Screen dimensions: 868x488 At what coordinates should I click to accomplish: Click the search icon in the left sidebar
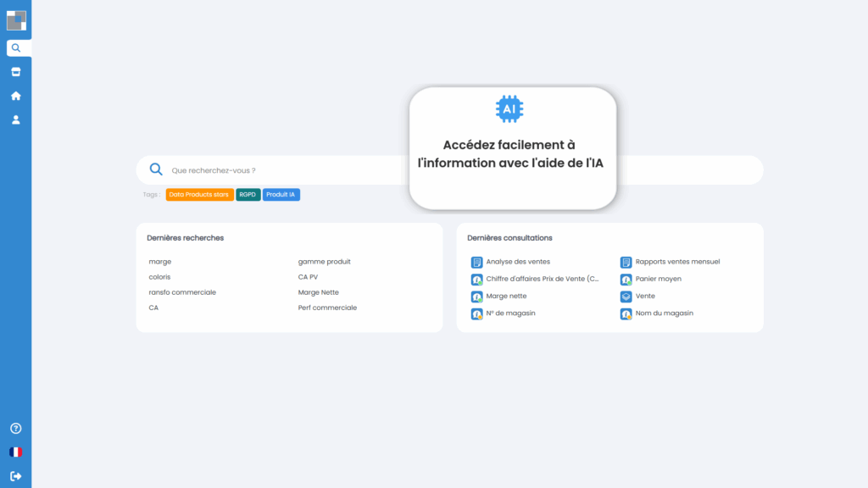click(15, 48)
